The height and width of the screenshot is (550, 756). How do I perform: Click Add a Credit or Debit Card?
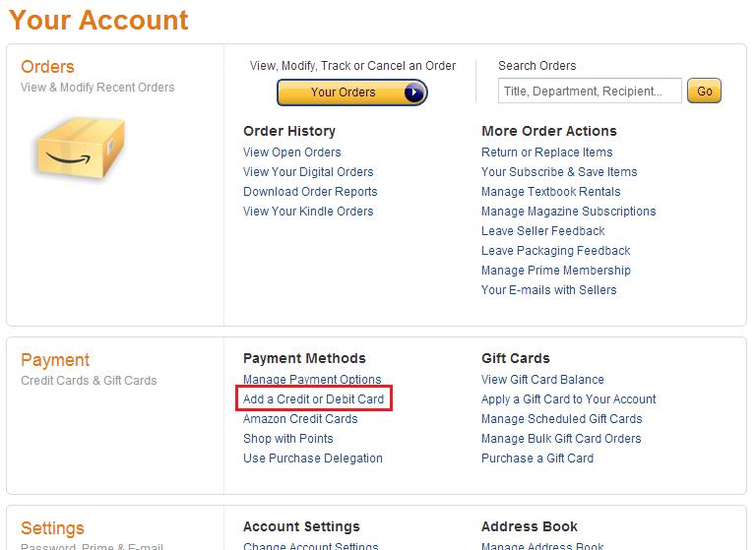(314, 399)
